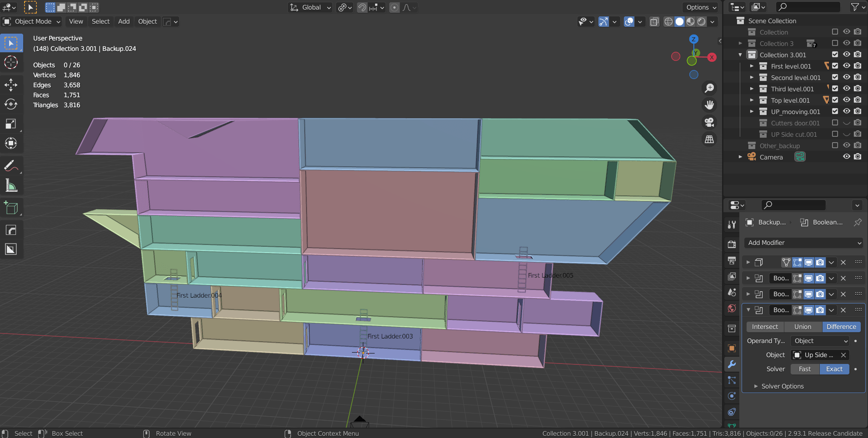Select the Rotate tool in toolbar

pyautogui.click(x=11, y=105)
